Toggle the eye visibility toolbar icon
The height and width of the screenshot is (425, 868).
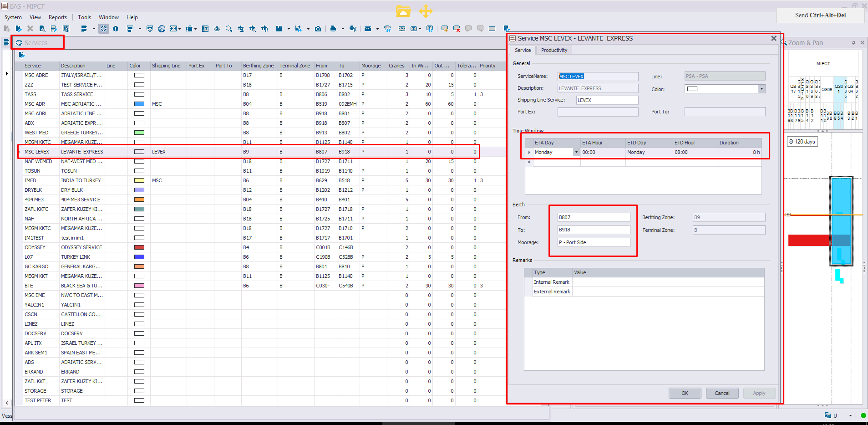[x=217, y=29]
